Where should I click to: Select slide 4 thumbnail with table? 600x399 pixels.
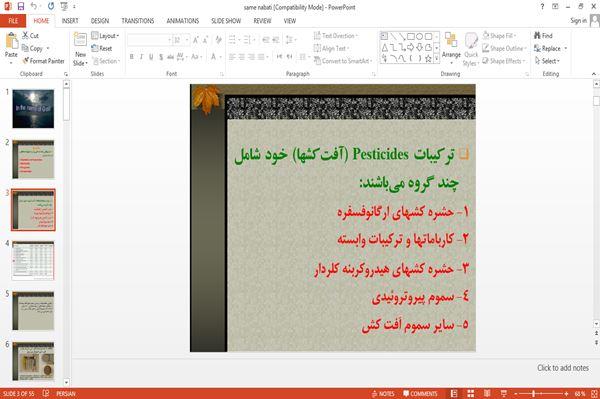pyautogui.click(x=33, y=261)
